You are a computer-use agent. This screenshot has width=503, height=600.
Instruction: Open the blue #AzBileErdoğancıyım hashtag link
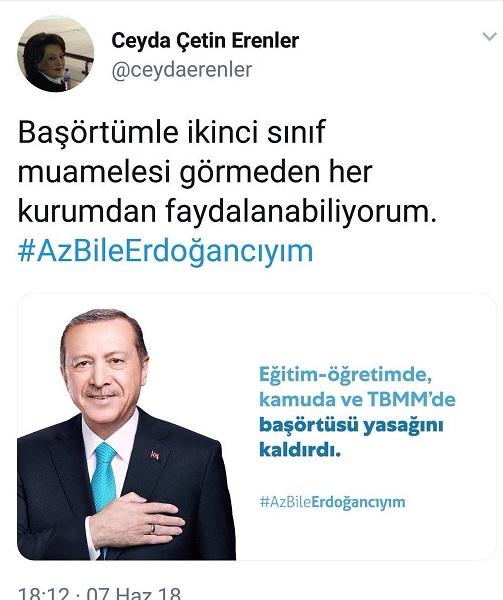pos(165,252)
